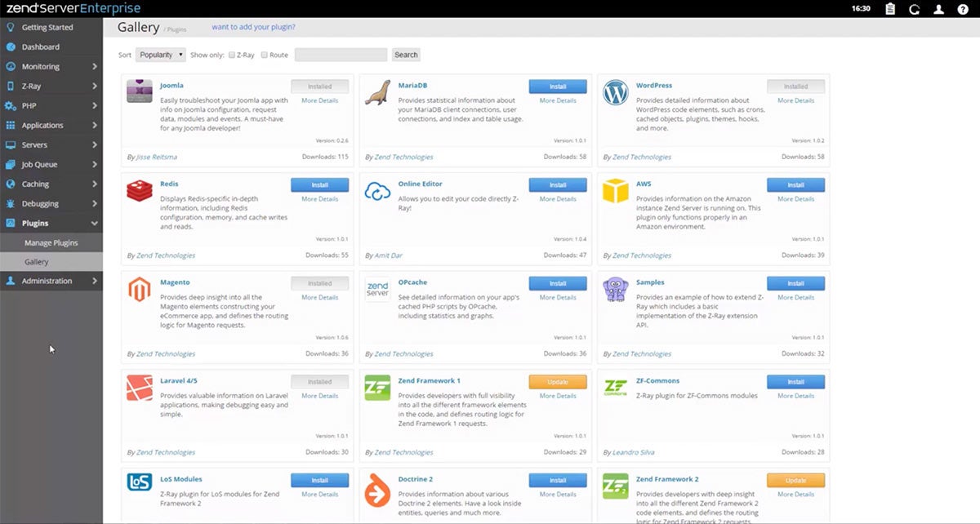Update the Zend Framework 1 plugin
The image size is (980, 524).
(x=558, y=382)
